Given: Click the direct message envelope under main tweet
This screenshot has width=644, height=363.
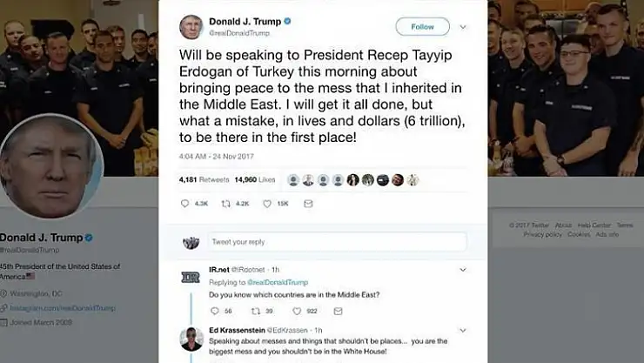Looking at the screenshot, I should (x=308, y=204).
